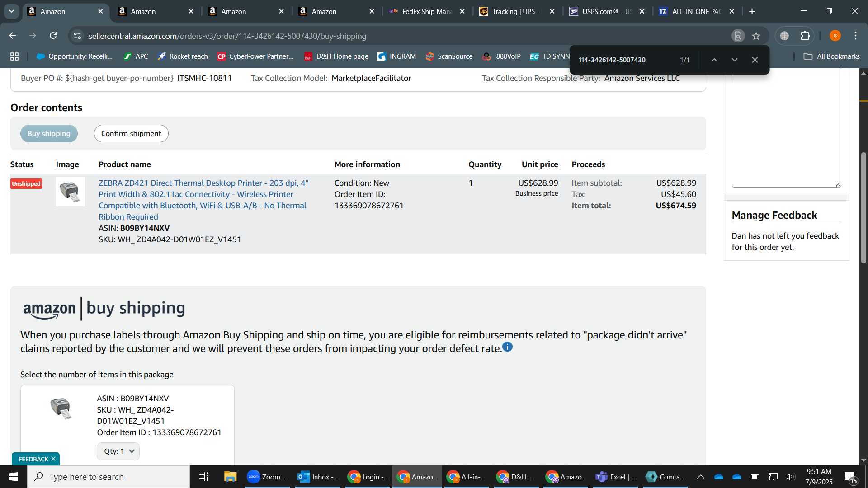This screenshot has width=868, height=488.
Task: Open the ZEBRA ZD421 printer product link
Action: tap(203, 200)
